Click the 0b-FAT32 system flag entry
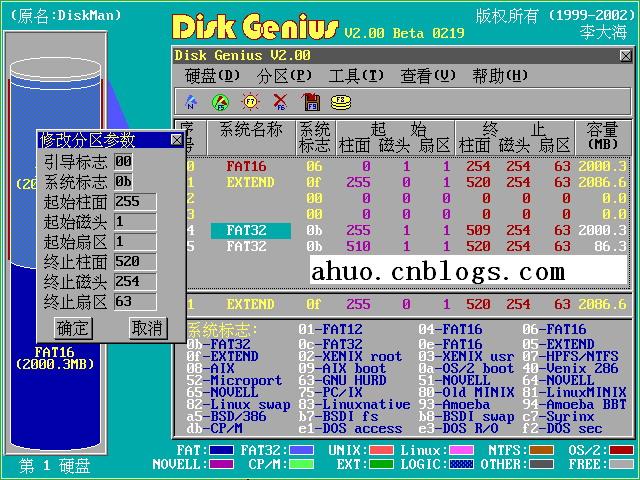Viewport: 640px width, 480px height. (218, 344)
